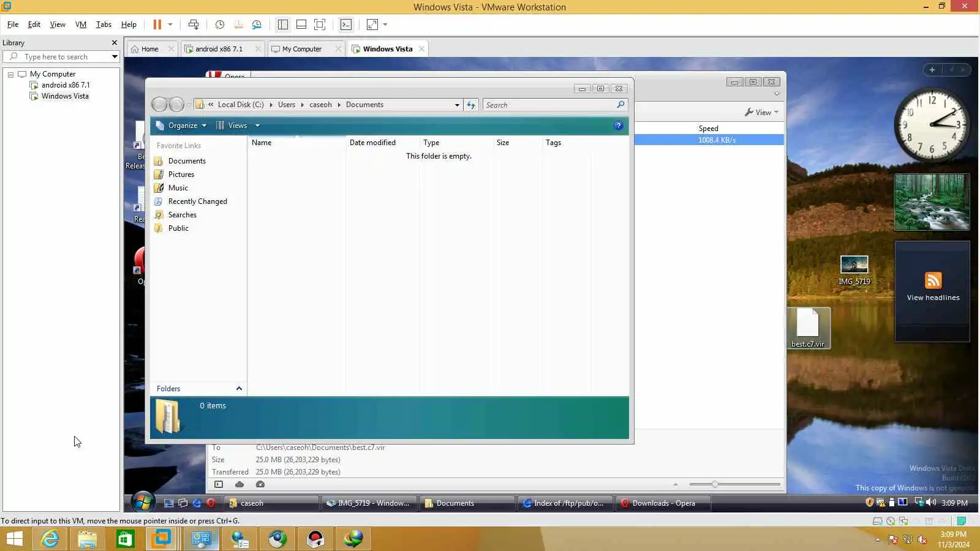Click the best.c7.vir file on desktop

[x=808, y=329]
